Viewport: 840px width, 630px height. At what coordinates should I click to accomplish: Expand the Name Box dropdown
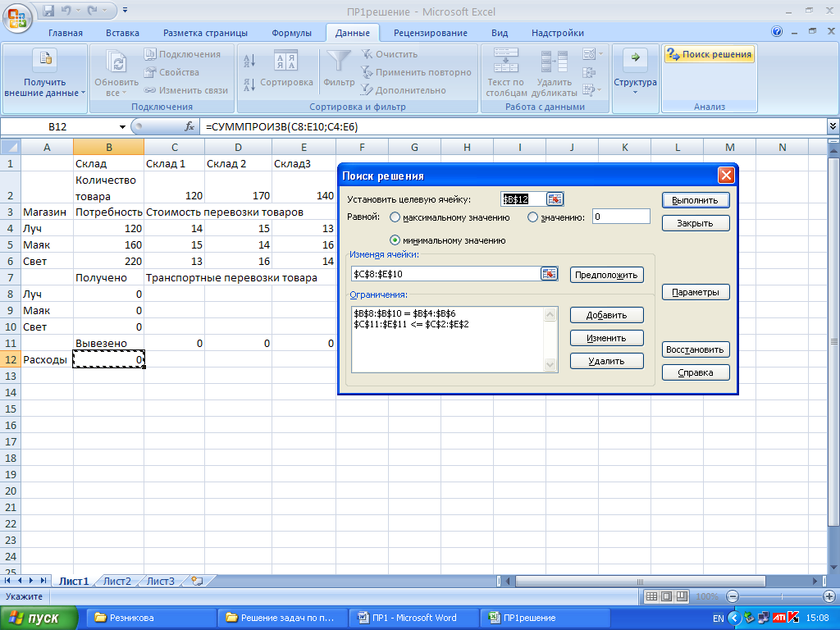pyautogui.click(x=122, y=127)
